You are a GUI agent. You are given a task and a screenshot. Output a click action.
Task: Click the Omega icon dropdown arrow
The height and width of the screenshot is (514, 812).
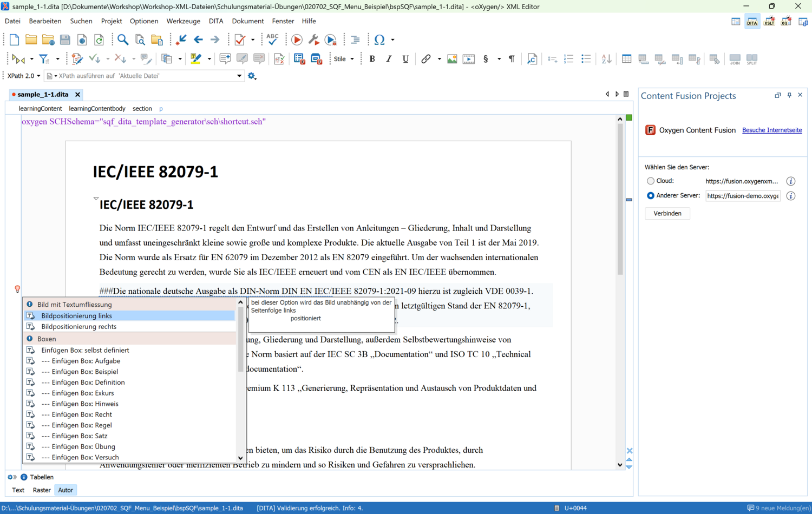pyautogui.click(x=392, y=40)
